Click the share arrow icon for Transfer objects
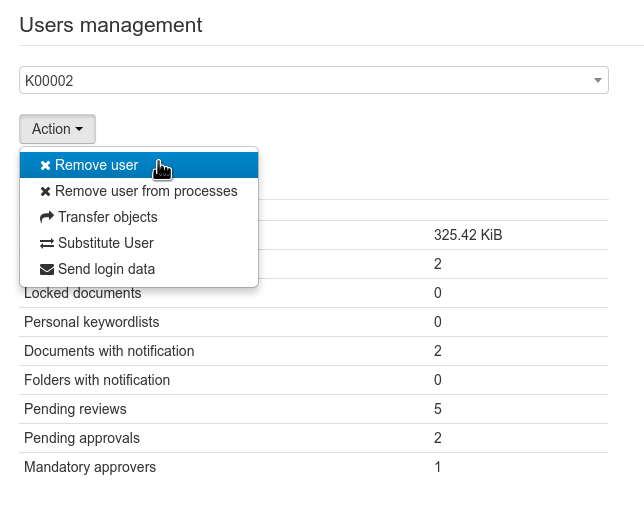Screen dimensions: 644x521 pos(46,218)
